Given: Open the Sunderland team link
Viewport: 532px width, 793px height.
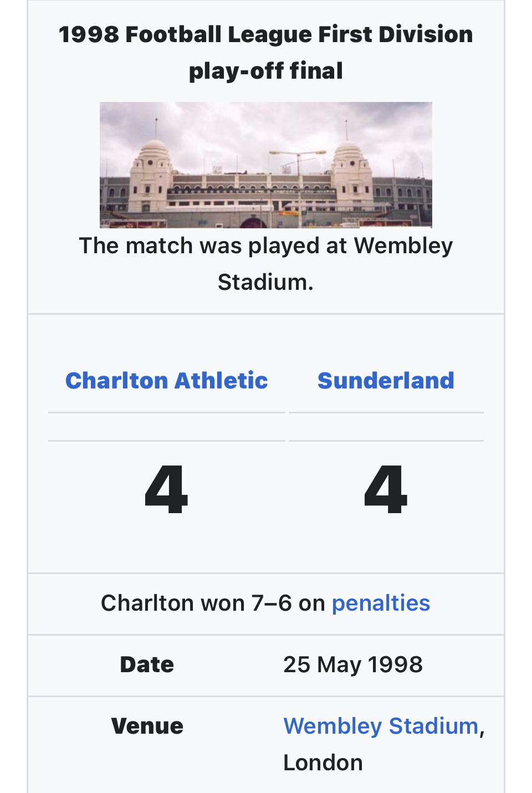Looking at the screenshot, I should (386, 381).
